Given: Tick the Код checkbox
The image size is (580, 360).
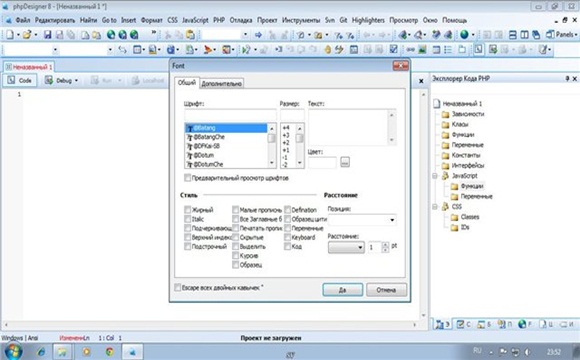Looking at the screenshot, I should pos(287,246).
